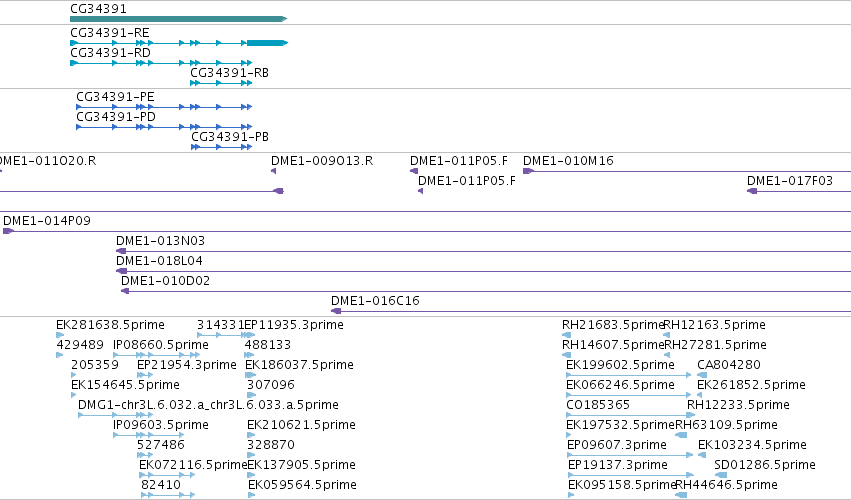This screenshot has height=500, width=851.
Task: Select the EP19137.3prime EST label
Action: (618, 465)
